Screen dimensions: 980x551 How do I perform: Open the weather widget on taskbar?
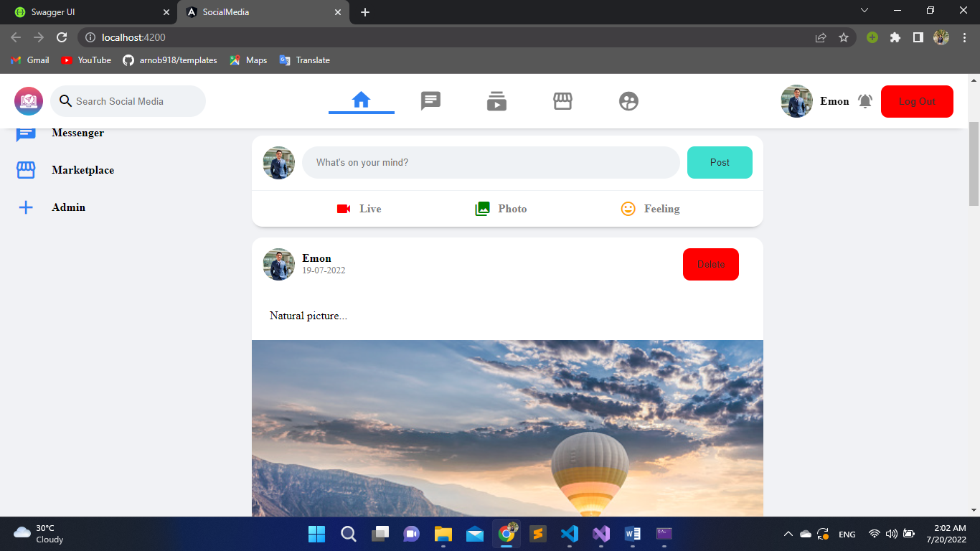pyautogui.click(x=39, y=534)
